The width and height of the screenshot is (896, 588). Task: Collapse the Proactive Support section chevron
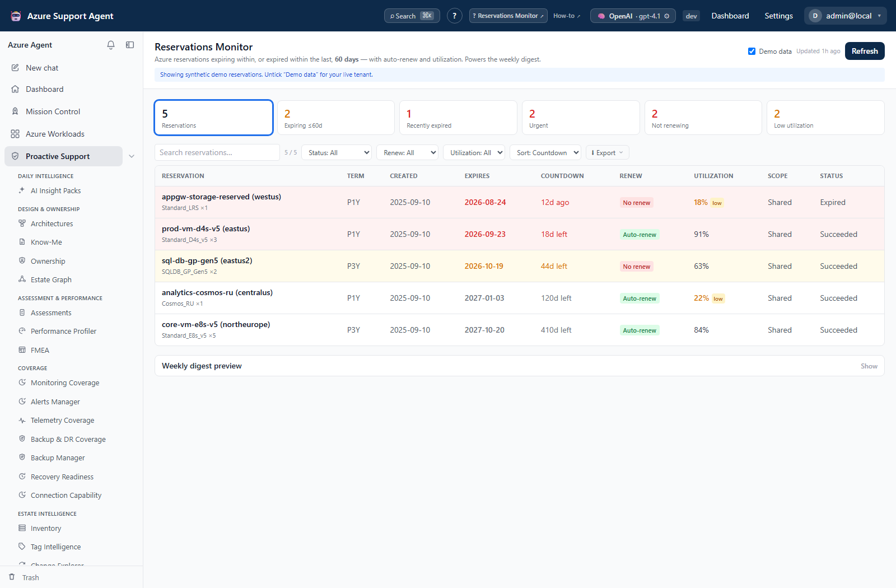132,156
